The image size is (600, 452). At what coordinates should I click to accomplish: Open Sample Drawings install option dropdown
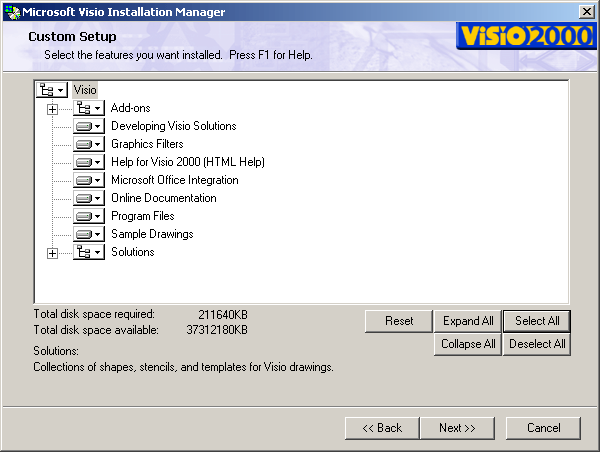coord(89,234)
